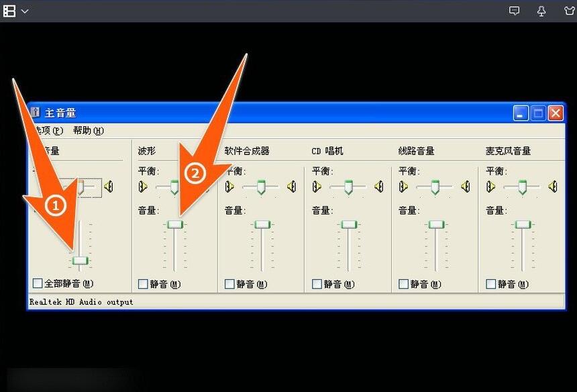Close the 主音量 window

(x=556, y=113)
